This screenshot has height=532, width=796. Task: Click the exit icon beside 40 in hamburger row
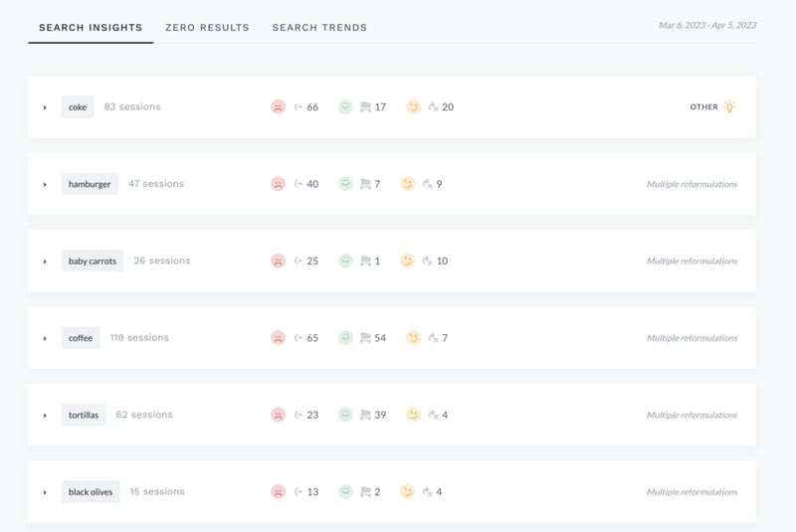298,184
